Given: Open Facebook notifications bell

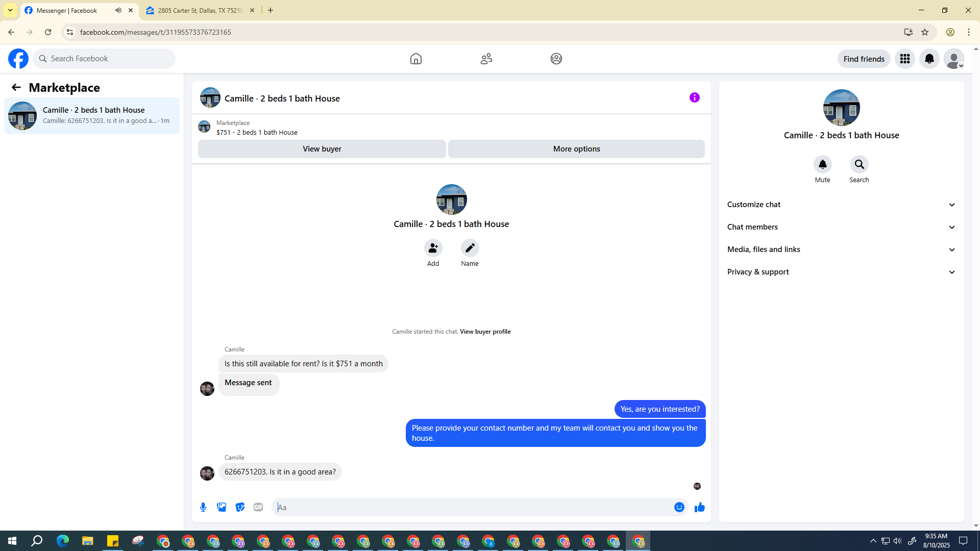Looking at the screenshot, I should [x=929, y=59].
